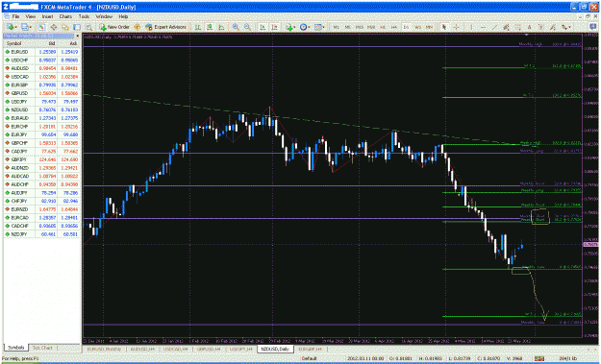Switch timeframe to MN

429,27
